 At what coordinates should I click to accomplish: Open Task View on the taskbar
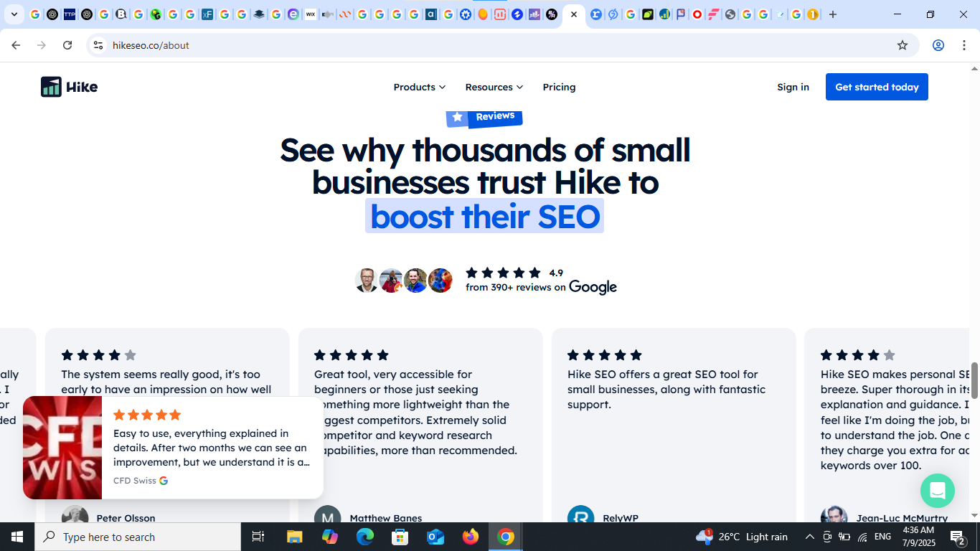click(x=258, y=537)
